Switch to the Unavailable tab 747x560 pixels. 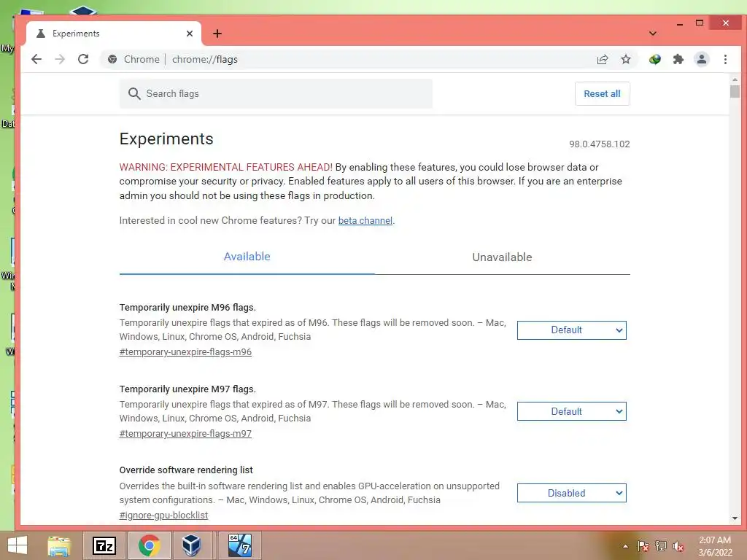click(x=502, y=257)
